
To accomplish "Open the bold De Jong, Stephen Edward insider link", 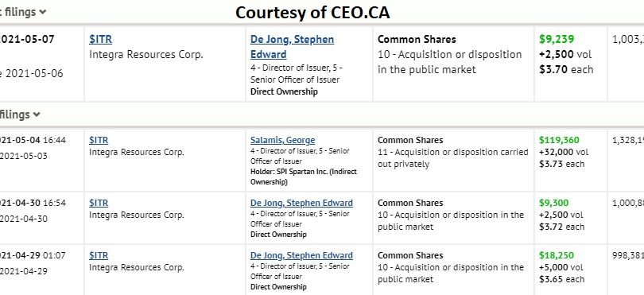I will click(292, 47).
